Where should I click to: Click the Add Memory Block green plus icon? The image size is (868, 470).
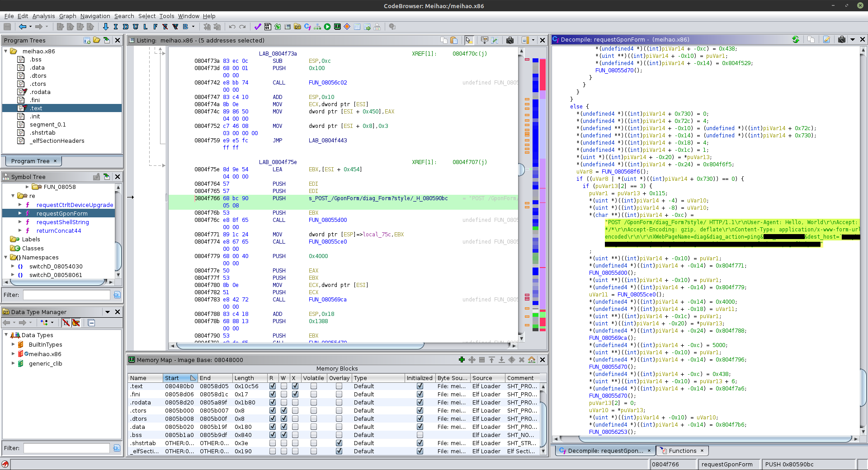461,360
